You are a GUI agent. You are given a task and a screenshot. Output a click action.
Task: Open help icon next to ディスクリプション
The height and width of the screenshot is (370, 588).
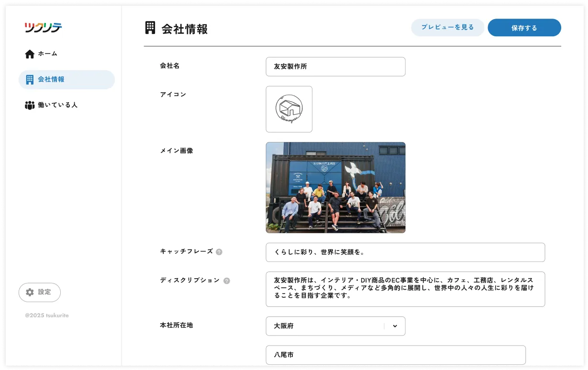227,281
